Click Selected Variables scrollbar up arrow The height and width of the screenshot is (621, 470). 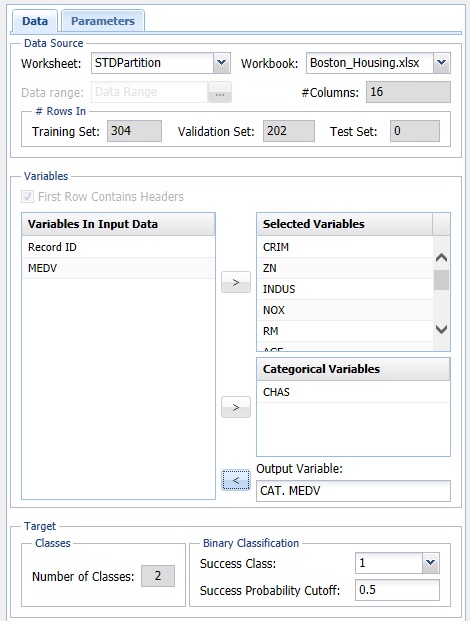(441, 258)
